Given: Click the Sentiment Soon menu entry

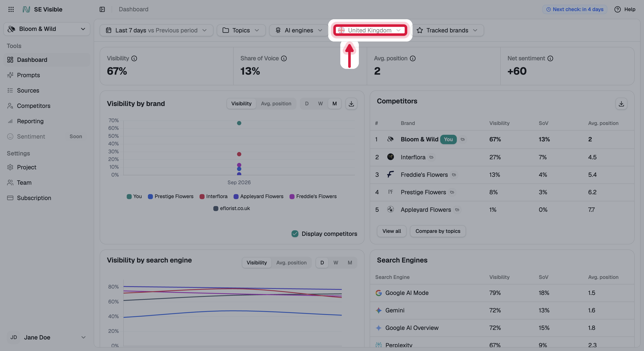Looking at the screenshot, I should tap(47, 136).
